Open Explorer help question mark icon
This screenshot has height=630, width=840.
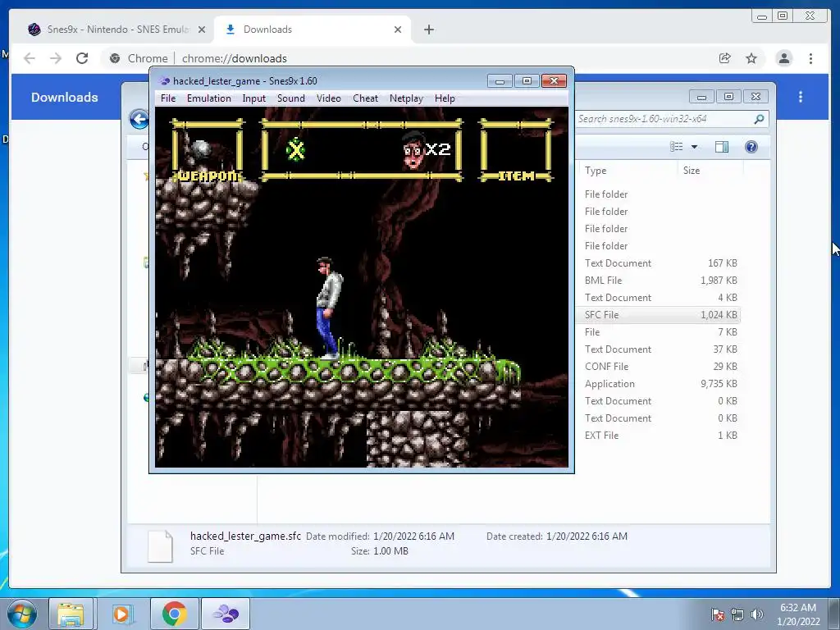[751, 147]
